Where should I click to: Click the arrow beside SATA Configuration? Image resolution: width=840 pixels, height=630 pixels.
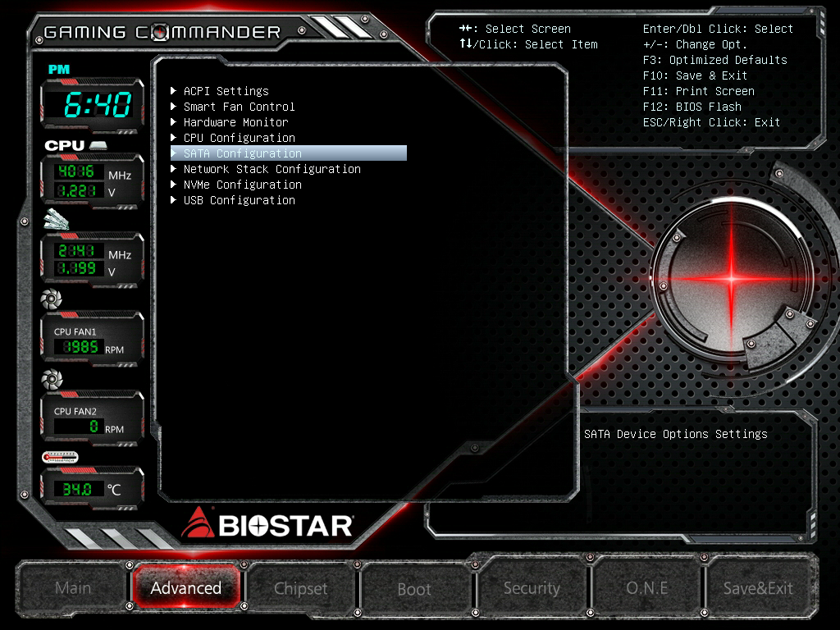pos(174,153)
